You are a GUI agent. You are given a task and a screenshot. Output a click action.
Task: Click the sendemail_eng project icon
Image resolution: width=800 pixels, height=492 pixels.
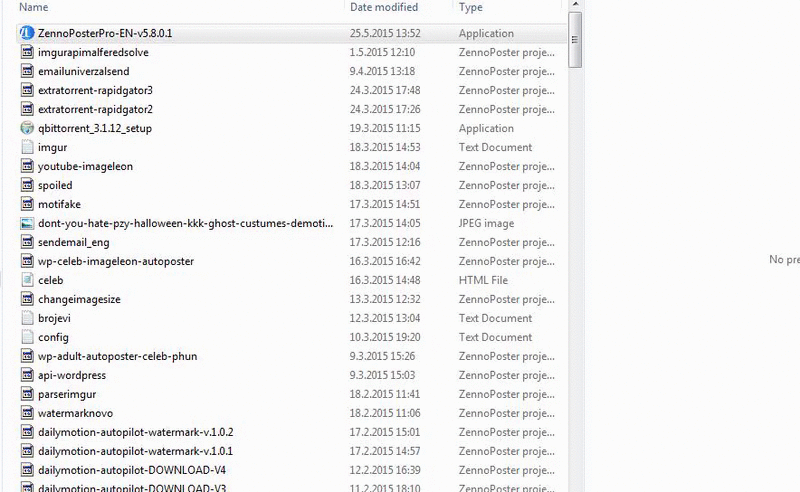[27, 242]
